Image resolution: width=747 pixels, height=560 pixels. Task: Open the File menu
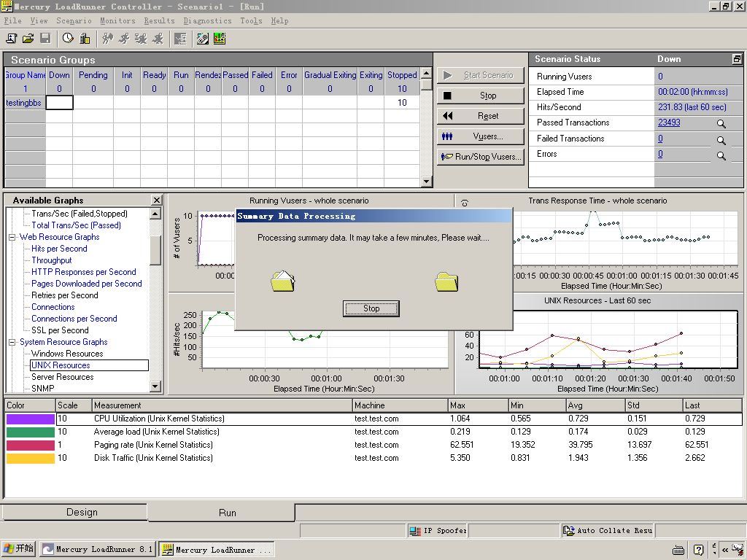click(13, 21)
